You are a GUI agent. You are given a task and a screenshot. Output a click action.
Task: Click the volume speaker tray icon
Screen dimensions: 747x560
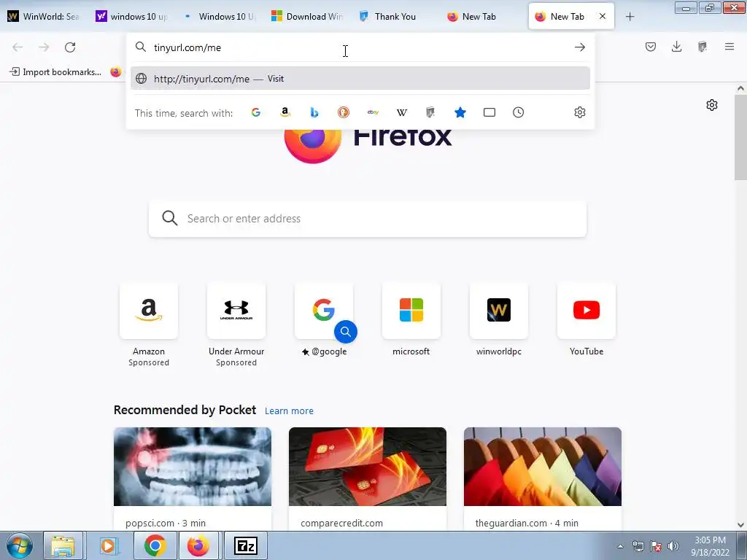point(673,546)
